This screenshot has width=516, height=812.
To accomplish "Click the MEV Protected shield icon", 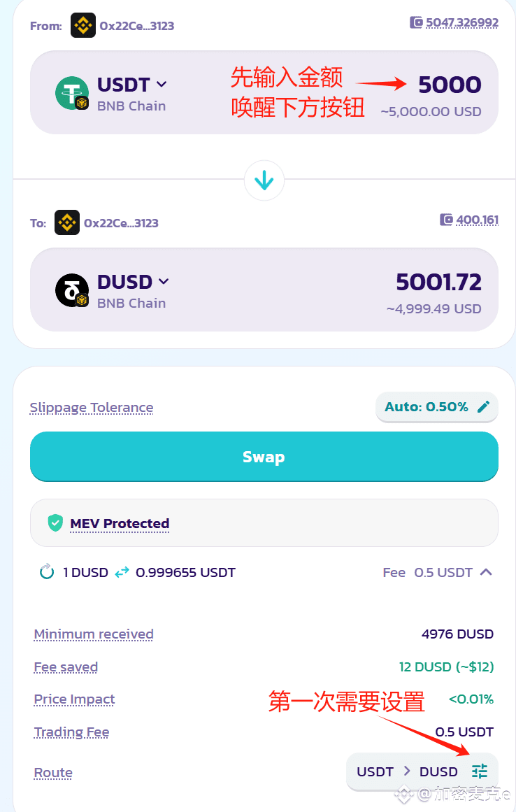I will 55,522.
